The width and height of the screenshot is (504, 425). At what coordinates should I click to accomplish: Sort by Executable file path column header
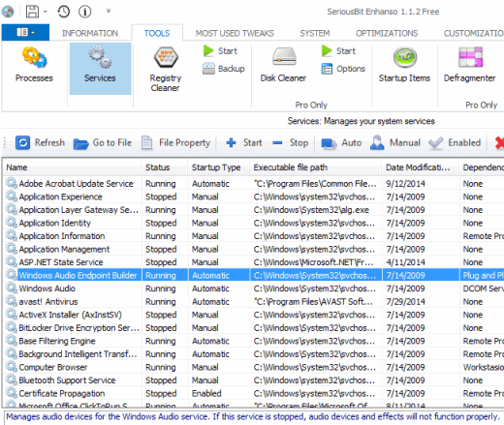[x=316, y=167]
